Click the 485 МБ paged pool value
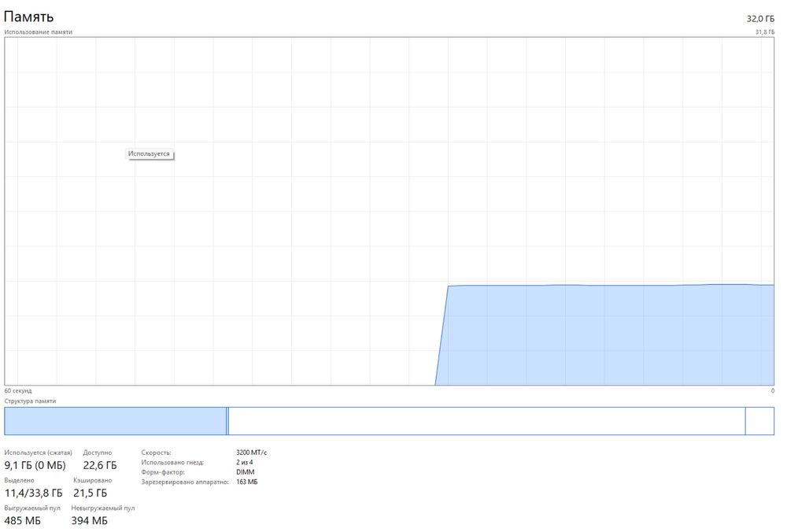 23,520
